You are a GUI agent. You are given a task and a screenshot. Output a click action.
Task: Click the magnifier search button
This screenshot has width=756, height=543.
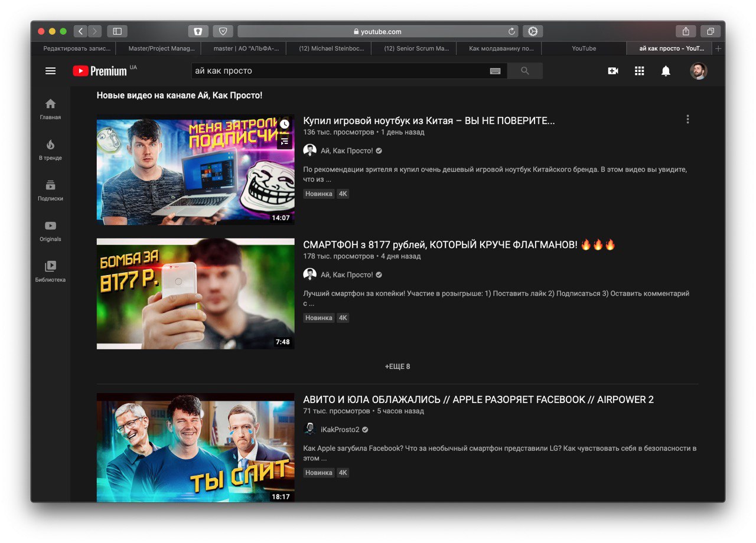(525, 71)
